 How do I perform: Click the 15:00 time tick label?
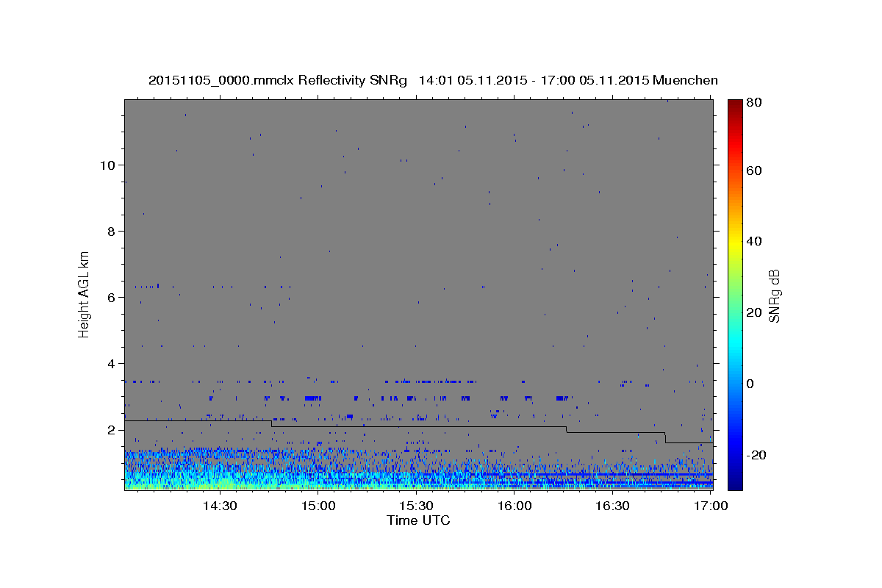click(x=318, y=506)
